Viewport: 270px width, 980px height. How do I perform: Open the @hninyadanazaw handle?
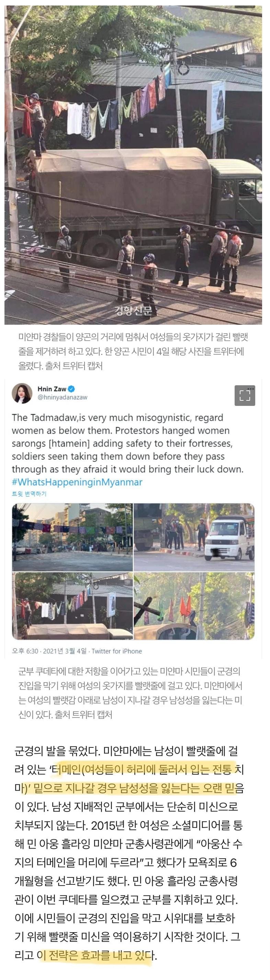click(x=62, y=397)
